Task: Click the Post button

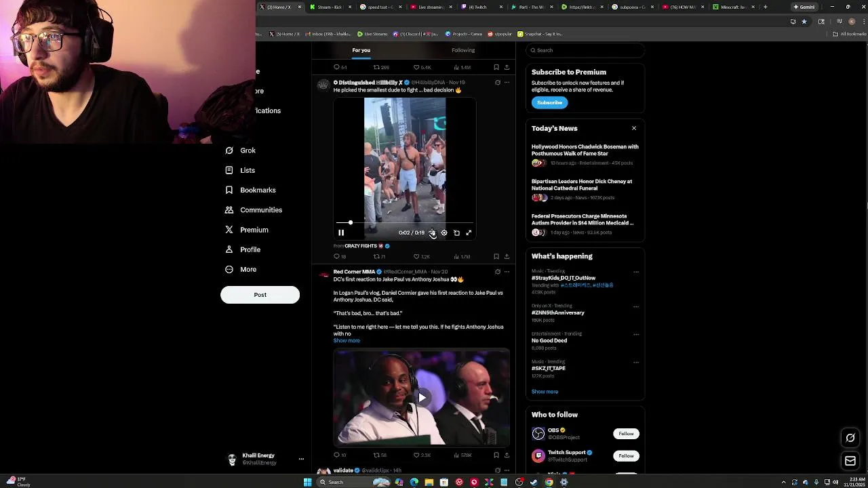Action: click(260, 295)
